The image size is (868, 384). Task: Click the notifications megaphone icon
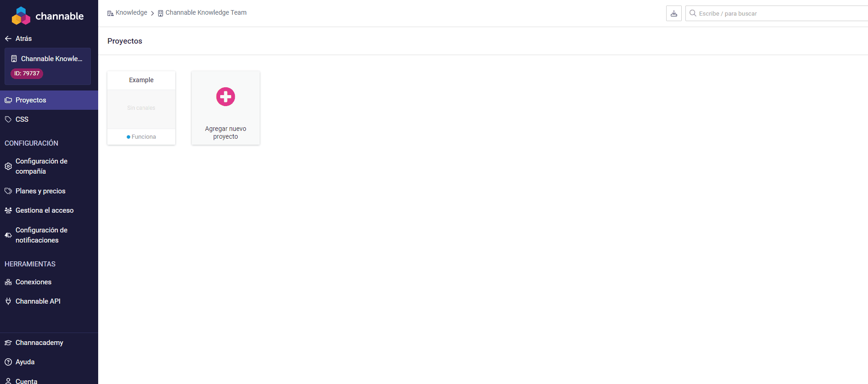point(8,235)
